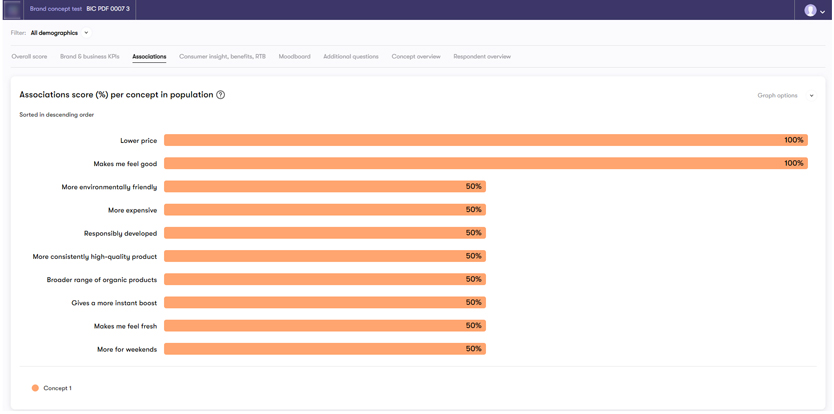
Task: Expand the Graph options dropdown
Action: [785, 96]
